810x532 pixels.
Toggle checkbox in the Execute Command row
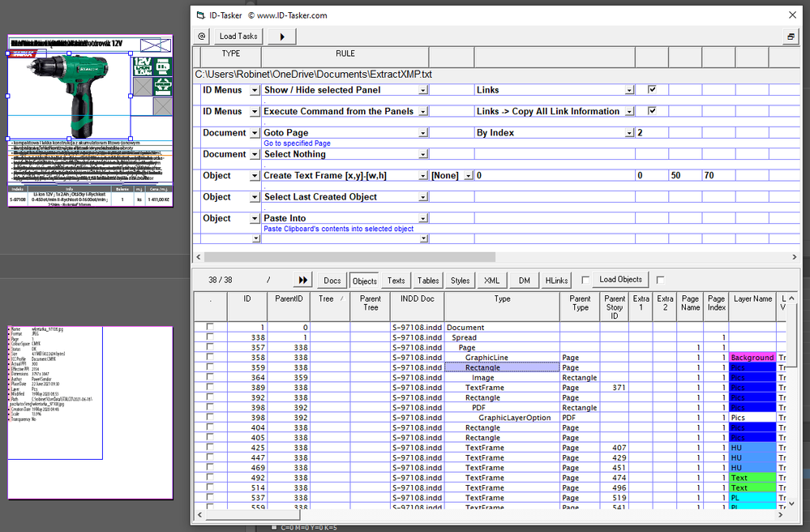pos(652,111)
